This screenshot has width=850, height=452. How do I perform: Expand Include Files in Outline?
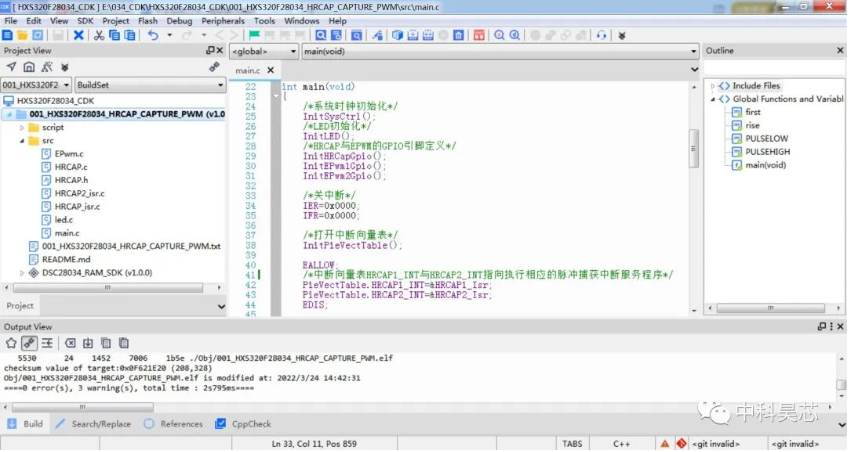tap(713, 86)
